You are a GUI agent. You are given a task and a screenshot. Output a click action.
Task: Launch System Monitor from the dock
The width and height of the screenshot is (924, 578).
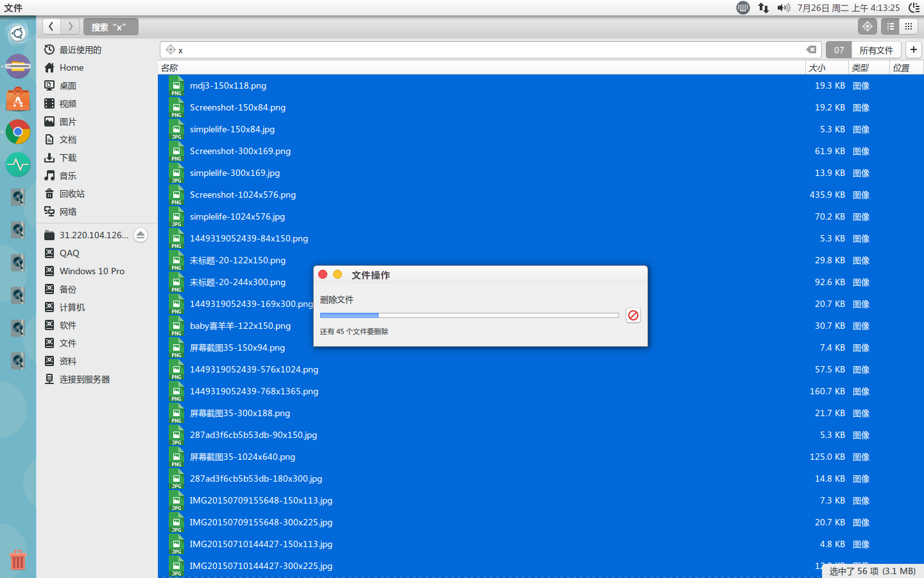[x=18, y=165]
